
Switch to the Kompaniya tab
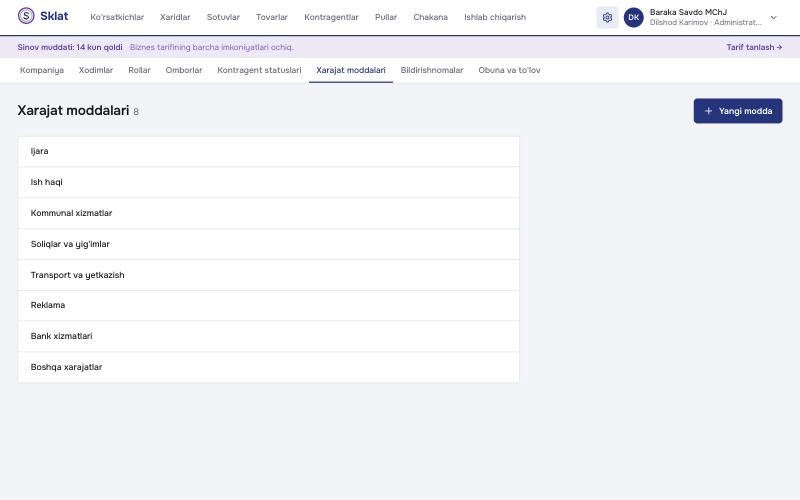point(42,70)
